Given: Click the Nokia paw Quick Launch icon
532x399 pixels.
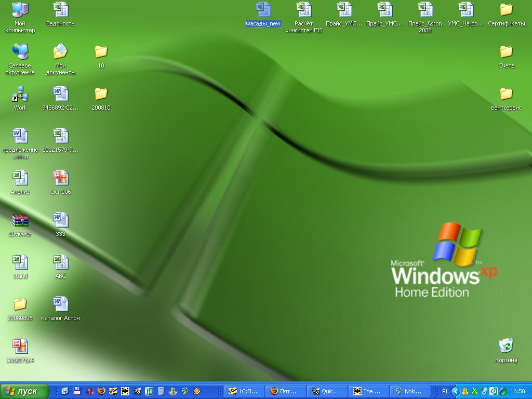Looking at the screenshot, I should coord(185,391).
